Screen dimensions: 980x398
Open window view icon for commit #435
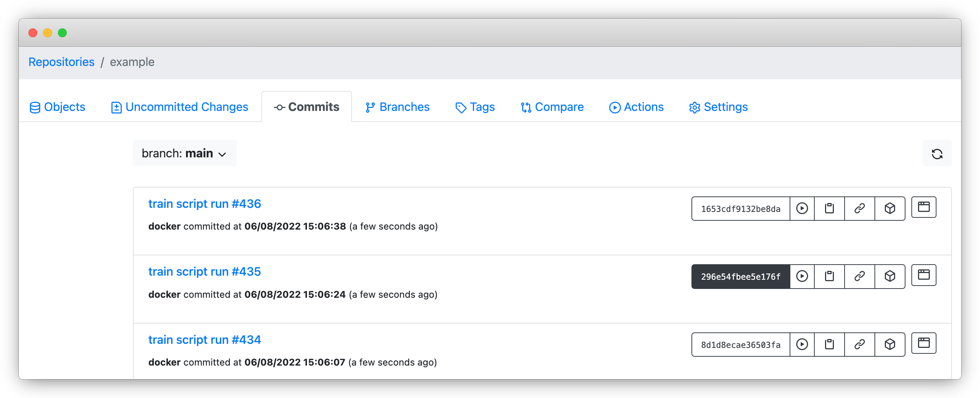[924, 275]
